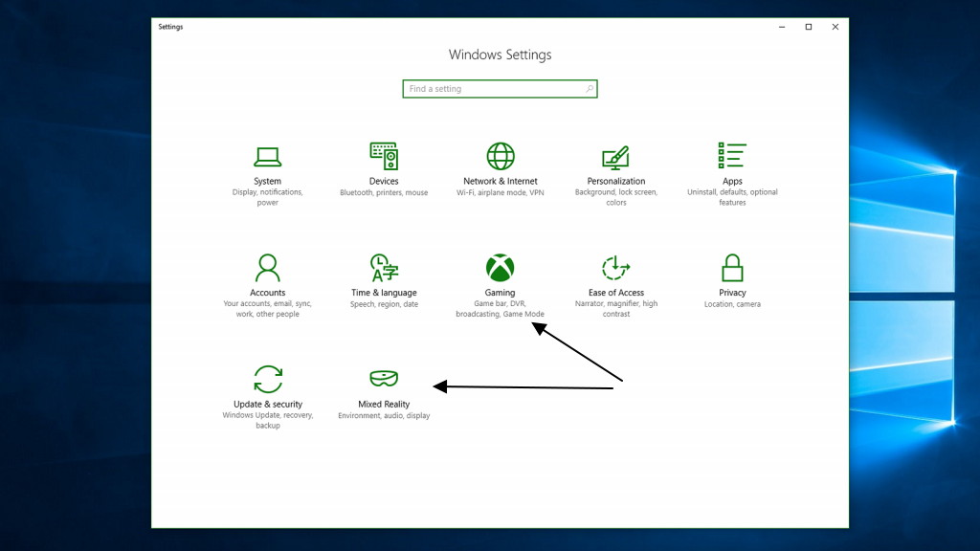Open the Mixed Reality headset icon
This screenshot has width=980, height=551.
coord(384,379)
